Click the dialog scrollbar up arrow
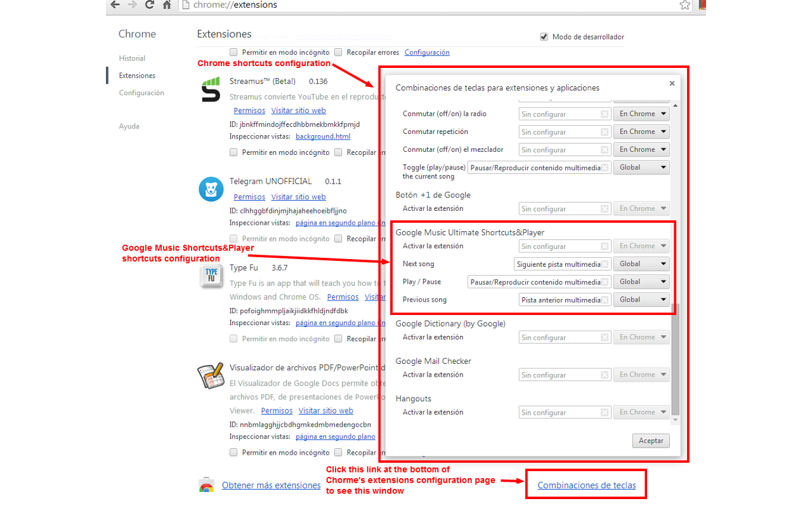 click(x=675, y=105)
